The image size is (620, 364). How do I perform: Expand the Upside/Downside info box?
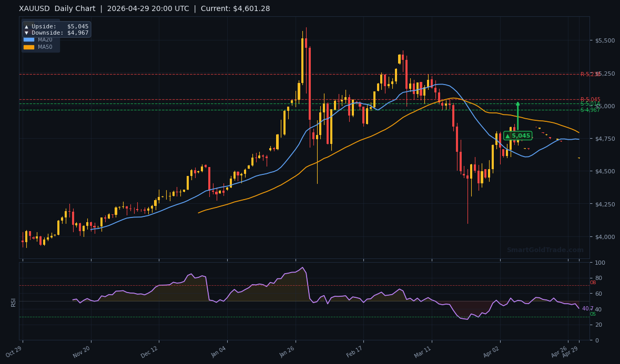[55, 29]
